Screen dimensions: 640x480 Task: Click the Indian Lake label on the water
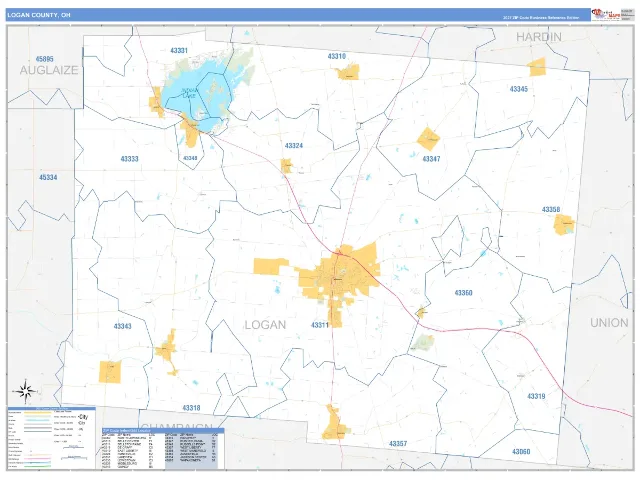(x=189, y=93)
